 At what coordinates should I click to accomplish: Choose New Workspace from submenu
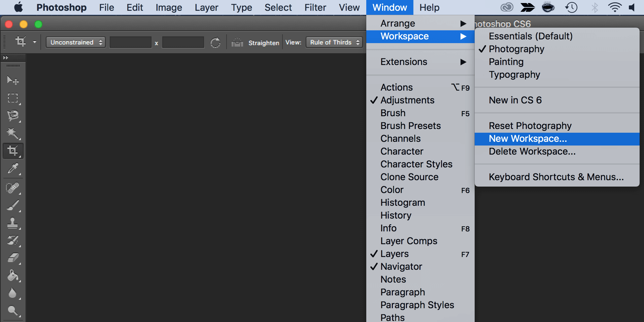pos(528,139)
